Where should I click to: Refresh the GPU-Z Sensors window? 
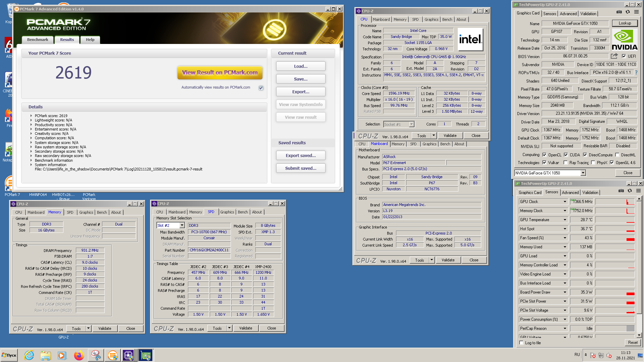tap(630, 191)
